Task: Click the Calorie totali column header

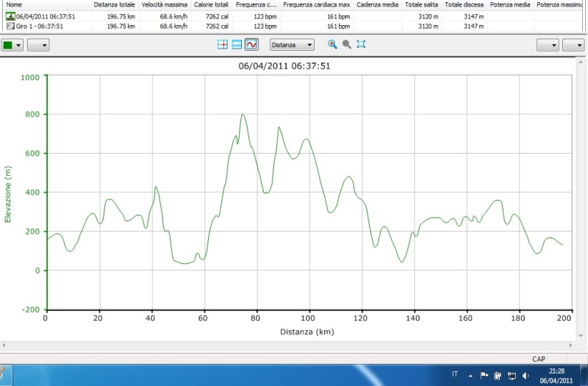Action: pos(212,4)
